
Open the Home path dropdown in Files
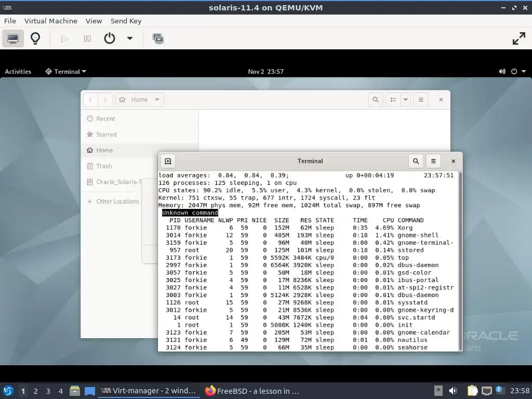pos(139,100)
